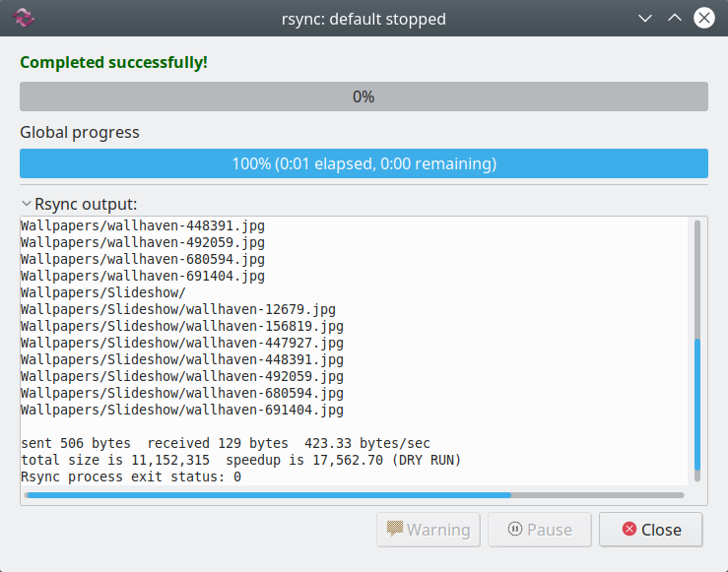This screenshot has height=572, width=728.
Task: Click the 'rsync: default stopped' title bar
Action: click(x=364, y=19)
